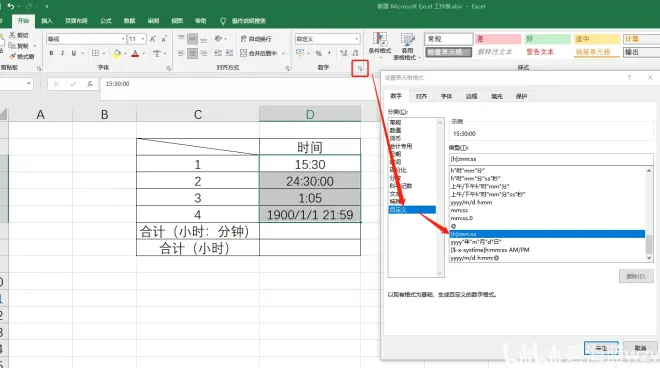The height and width of the screenshot is (368, 660).
Task: Toggle Bold formatting
Action: (51, 53)
